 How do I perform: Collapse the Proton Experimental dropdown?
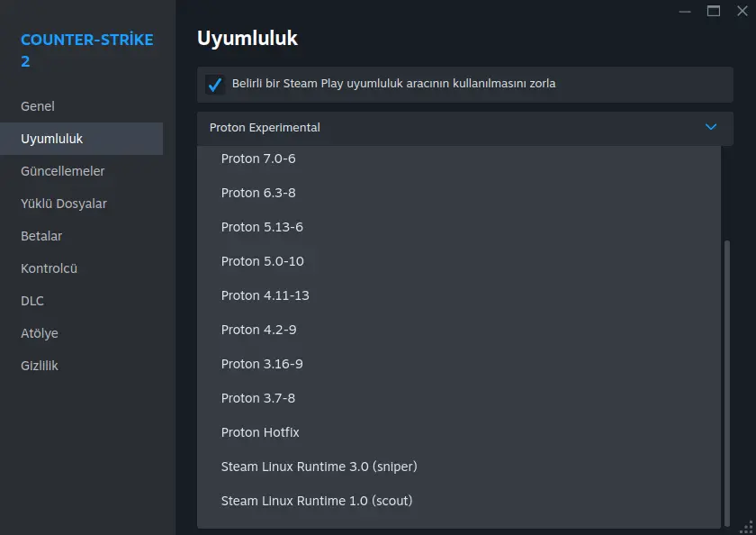tap(464, 128)
